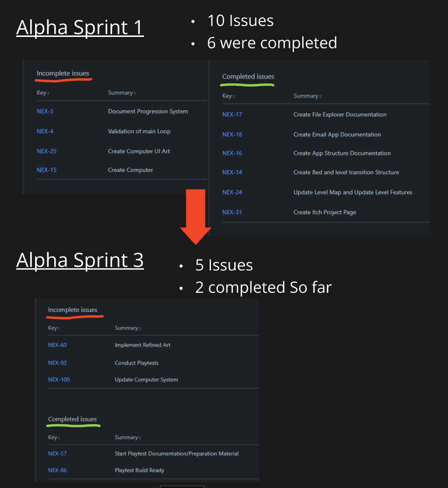Viewport: 448px width, 488px height.
Task: Open the NEX-25 issue key
Action: 46,151
